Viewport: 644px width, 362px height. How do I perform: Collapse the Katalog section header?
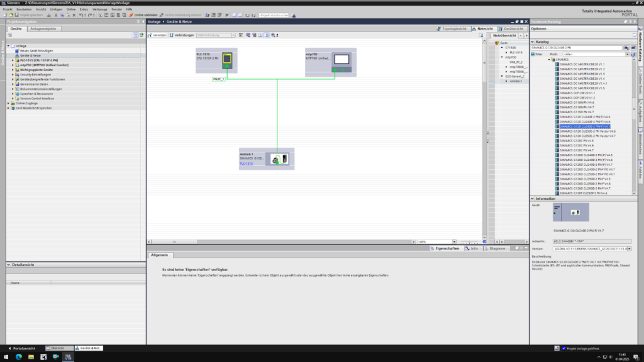tap(533, 42)
